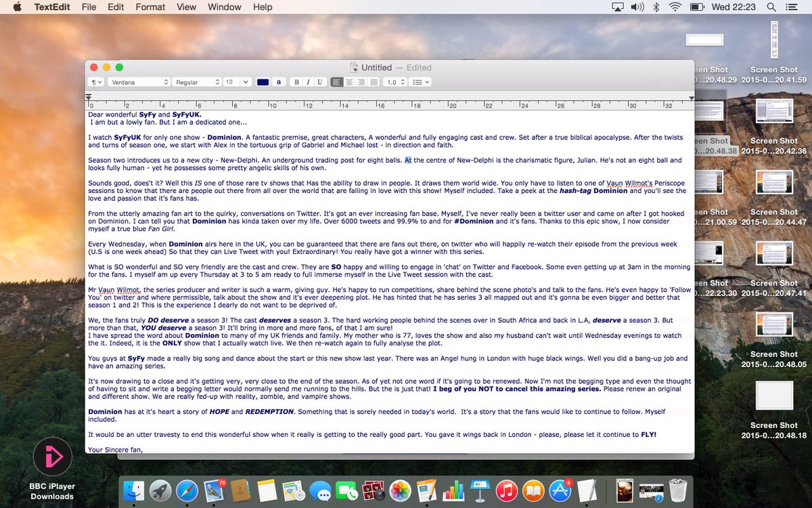The height and width of the screenshot is (508, 812).
Task: Open the list bullets and numbering dropdown
Action: tap(422, 82)
